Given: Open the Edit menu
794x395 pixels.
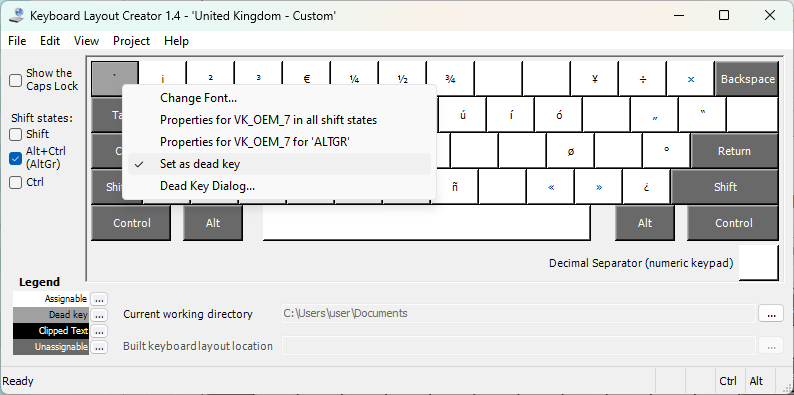Looking at the screenshot, I should tap(50, 41).
